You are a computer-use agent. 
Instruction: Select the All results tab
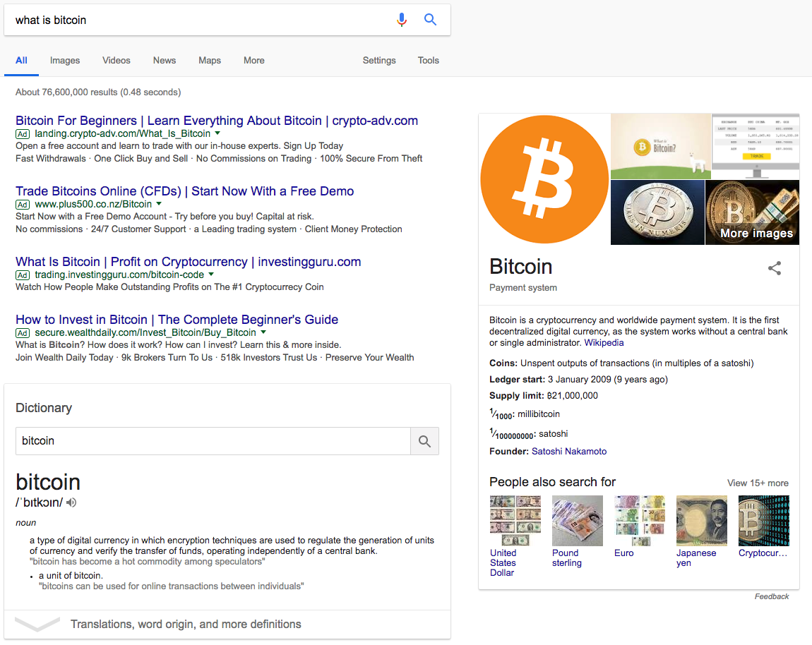click(x=21, y=61)
